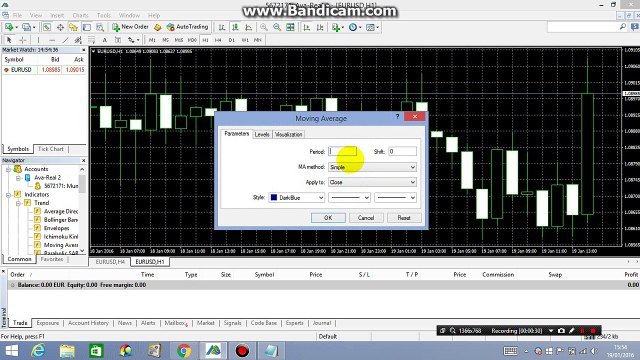This screenshot has height=360, width=640.
Task: Open the Insert menu
Action: [x=57, y=15]
